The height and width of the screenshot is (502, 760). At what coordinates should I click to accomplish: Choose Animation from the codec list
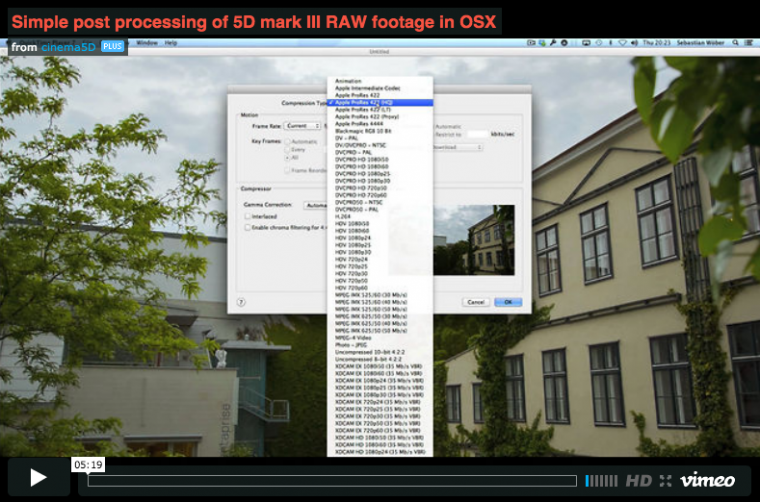tap(380, 81)
